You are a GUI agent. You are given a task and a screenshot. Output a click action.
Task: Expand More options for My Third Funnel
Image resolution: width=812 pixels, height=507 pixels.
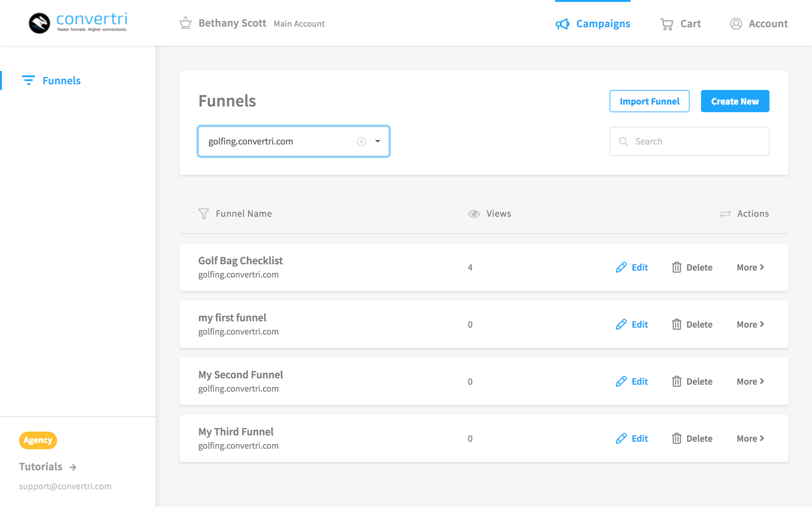click(x=750, y=438)
